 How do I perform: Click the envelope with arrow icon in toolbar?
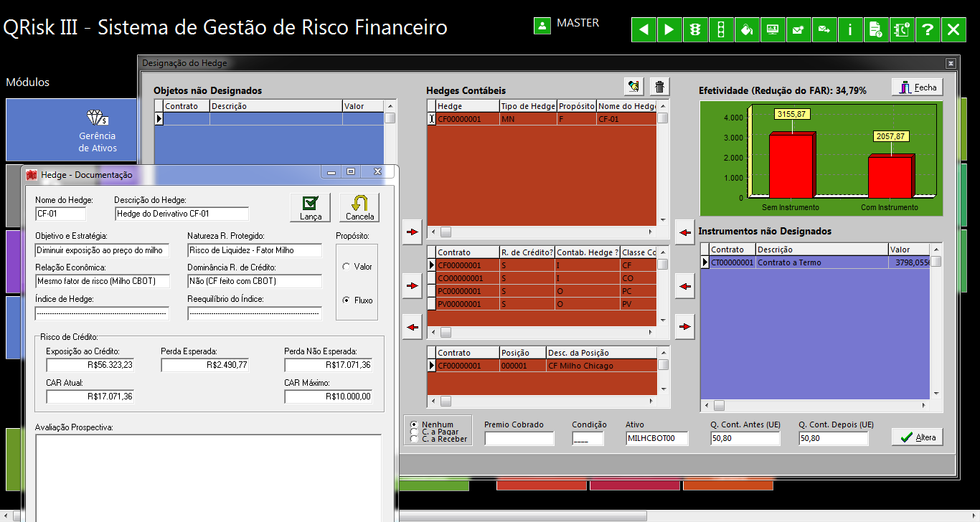(824, 29)
